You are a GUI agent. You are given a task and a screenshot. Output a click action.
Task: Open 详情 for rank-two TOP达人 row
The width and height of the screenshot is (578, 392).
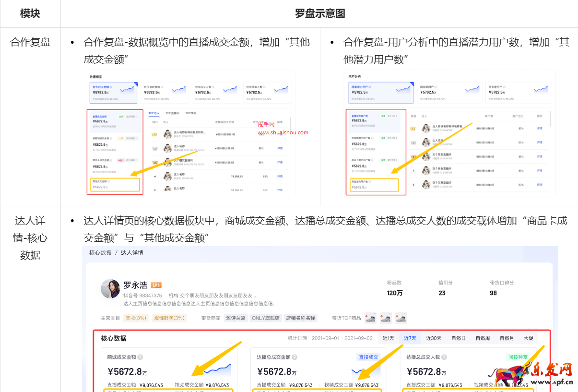pyautogui.click(x=280, y=148)
